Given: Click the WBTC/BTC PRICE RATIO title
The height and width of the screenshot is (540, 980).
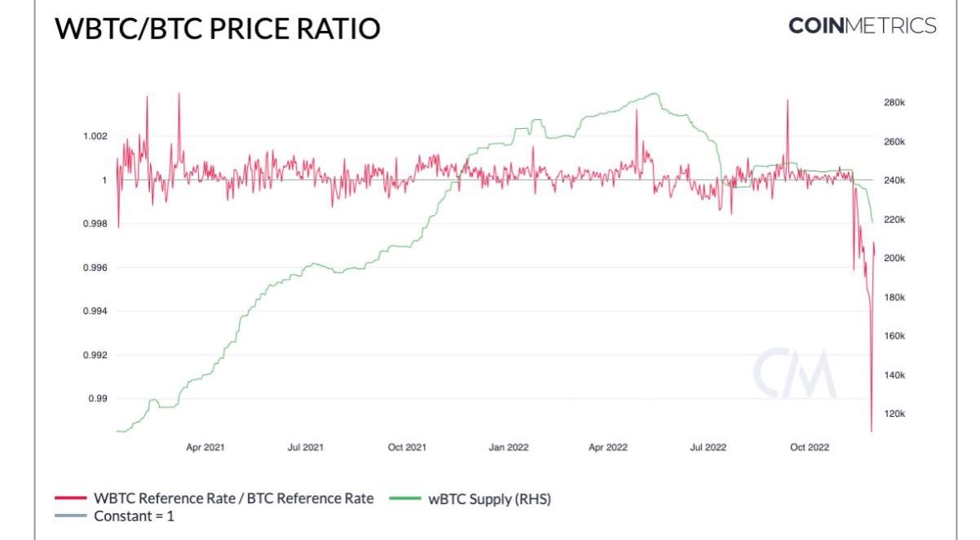Looking at the screenshot, I should point(217,29).
